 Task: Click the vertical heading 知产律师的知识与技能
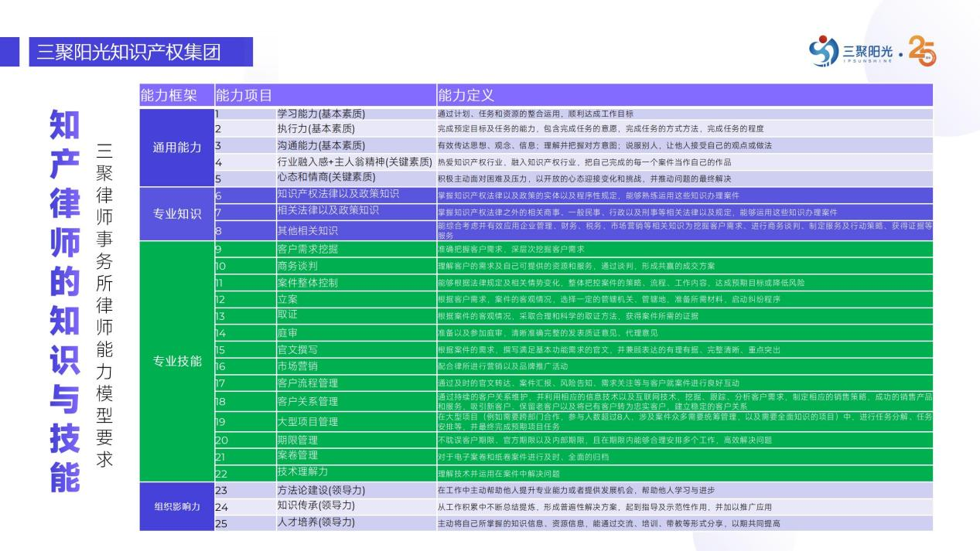pyautogui.click(x=65, y=301)
